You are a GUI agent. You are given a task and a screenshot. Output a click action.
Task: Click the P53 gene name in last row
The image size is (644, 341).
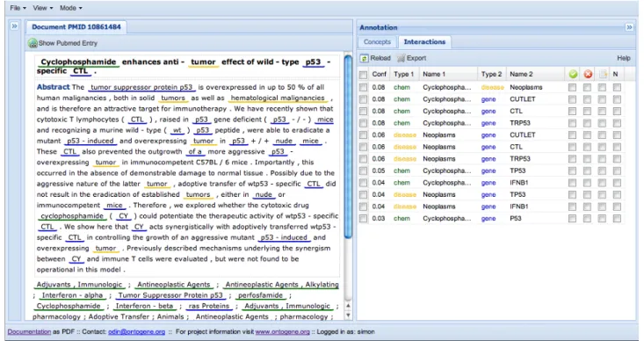[516, 219]
